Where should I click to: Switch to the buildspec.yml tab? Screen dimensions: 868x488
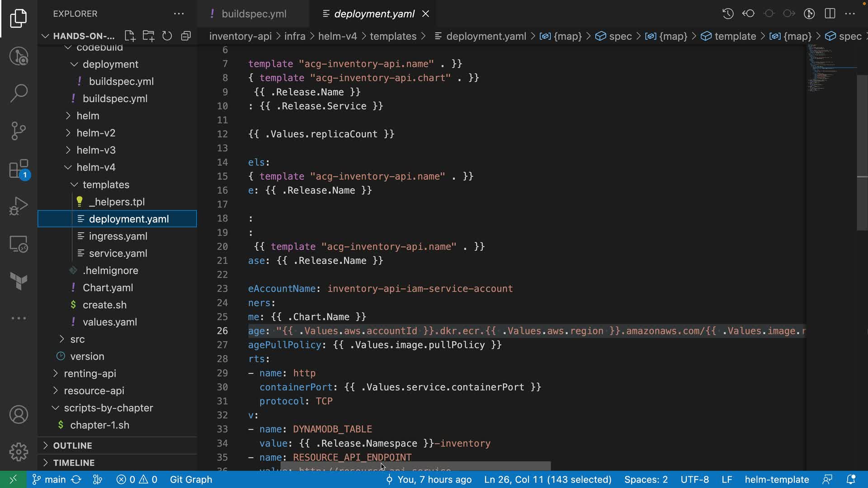254,14
